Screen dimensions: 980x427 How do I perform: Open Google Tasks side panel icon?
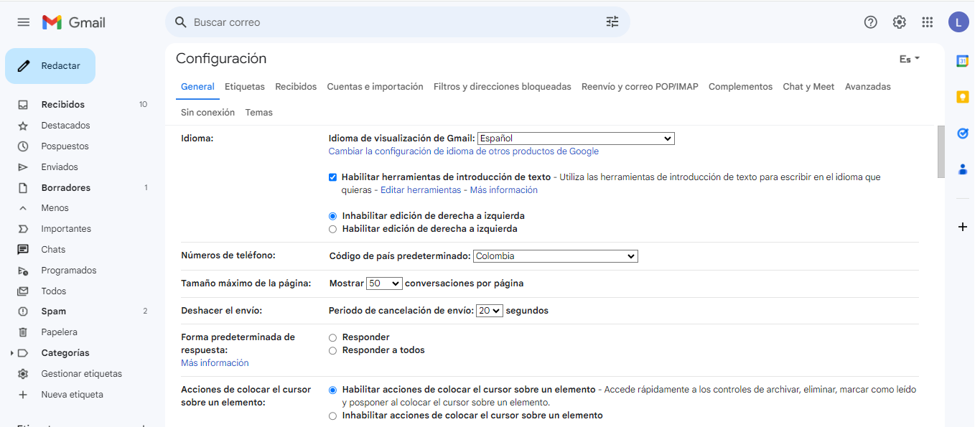coord(963,133)
